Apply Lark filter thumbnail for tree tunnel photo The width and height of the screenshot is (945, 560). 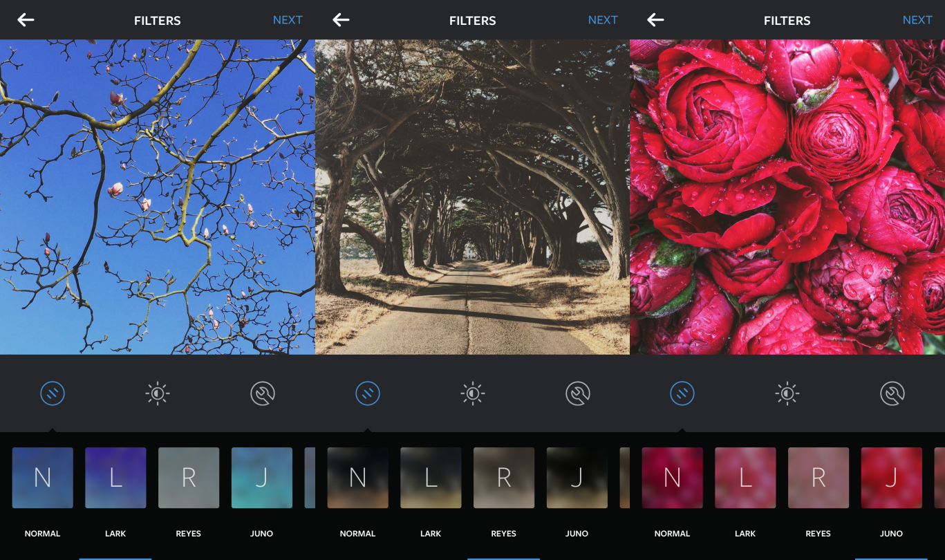[431, 478]
